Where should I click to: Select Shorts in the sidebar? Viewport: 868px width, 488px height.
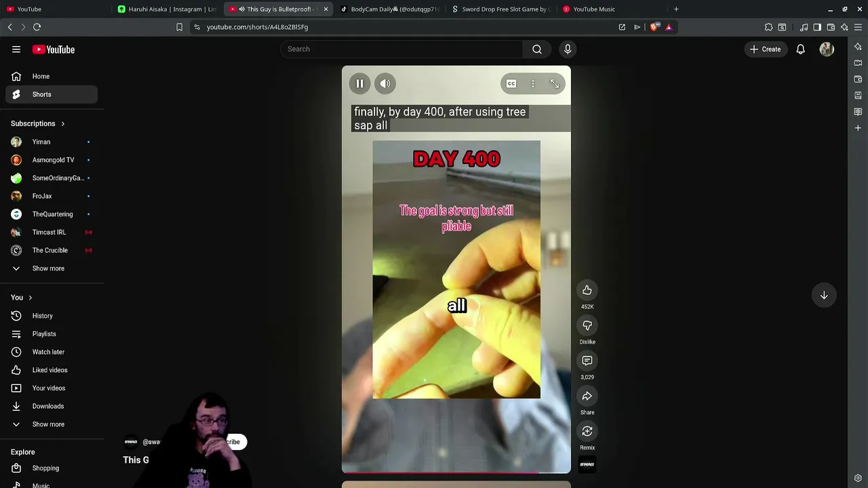[52, 94]
